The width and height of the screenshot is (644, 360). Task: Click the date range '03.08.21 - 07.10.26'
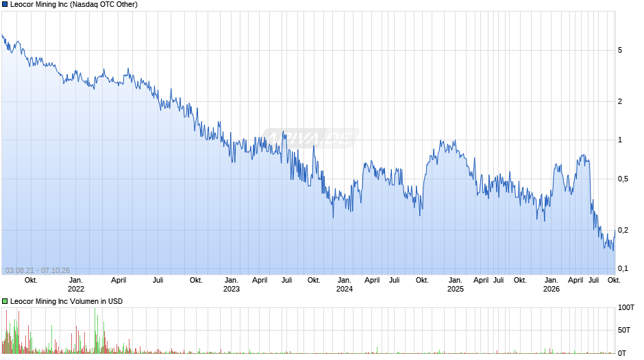pos(38,270)
